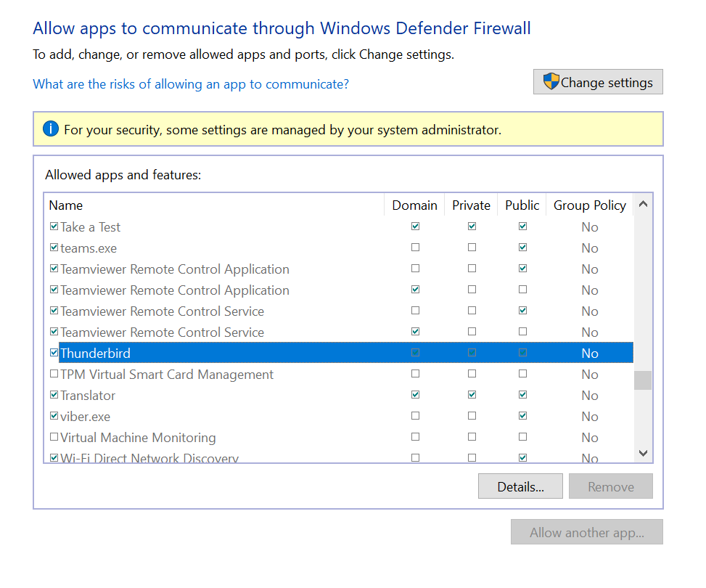Sort by the Name column header
The width and height of the screenshot is (706, 588).
point(214,205)
